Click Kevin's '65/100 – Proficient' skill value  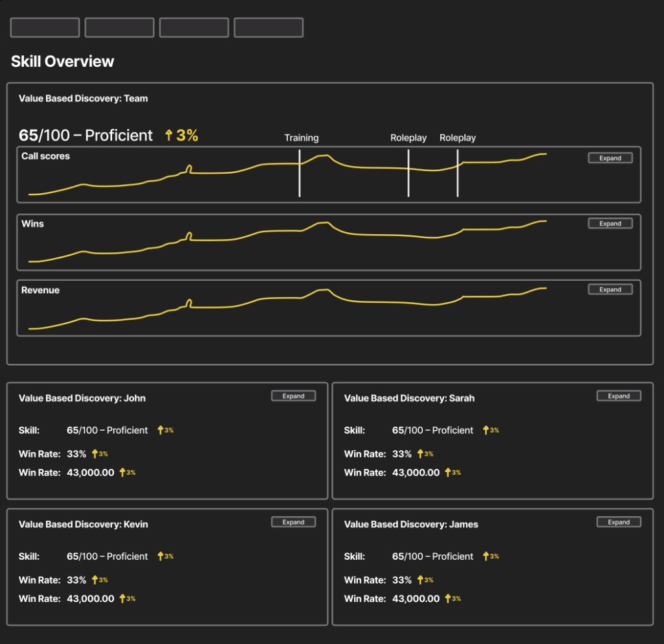click(x=107, y=556)
